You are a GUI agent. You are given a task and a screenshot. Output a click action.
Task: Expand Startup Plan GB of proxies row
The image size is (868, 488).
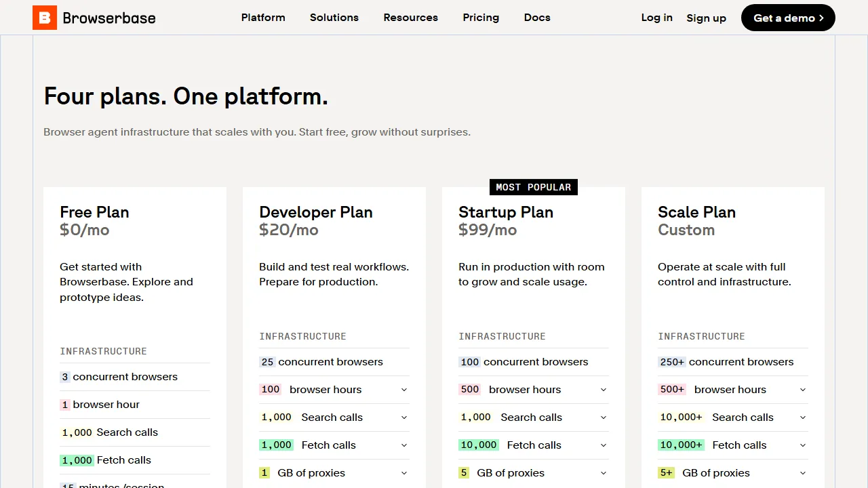point(534,473)
